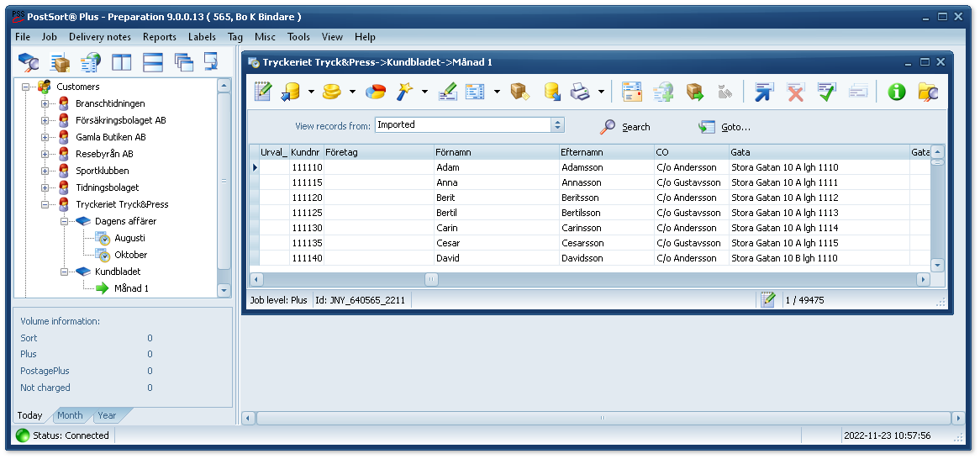Click the pie chart icon in job toolbar
This screenshot has height=459, width=980.
coord(375,92)
